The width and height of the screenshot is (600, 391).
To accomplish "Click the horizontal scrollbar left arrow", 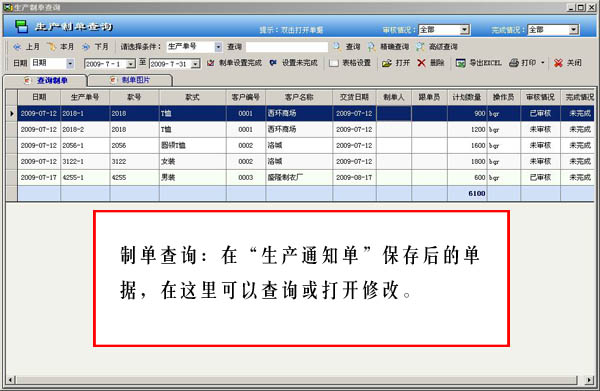I will pyautogui.click(x=10, y=380).
